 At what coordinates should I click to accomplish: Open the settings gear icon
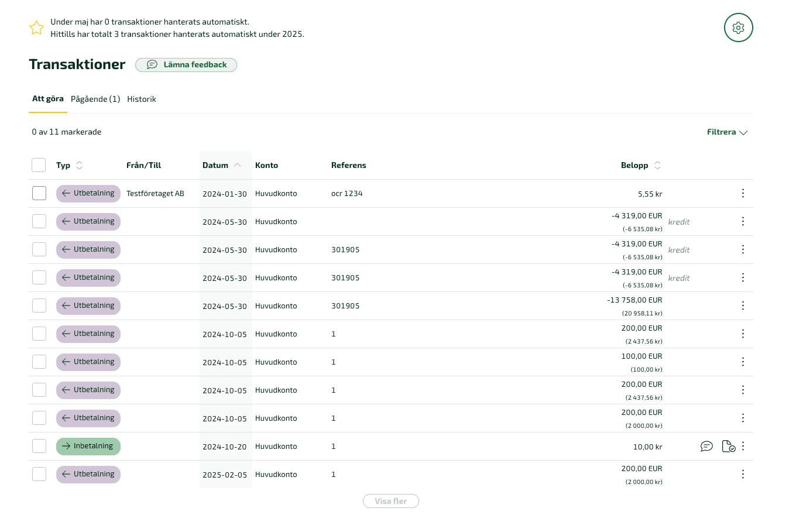[x=738, y=28]
